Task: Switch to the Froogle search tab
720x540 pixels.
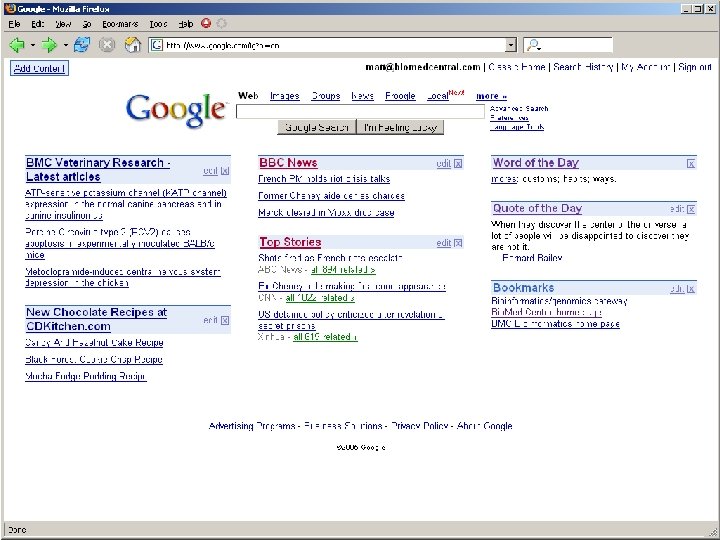Action: [400, 96]
